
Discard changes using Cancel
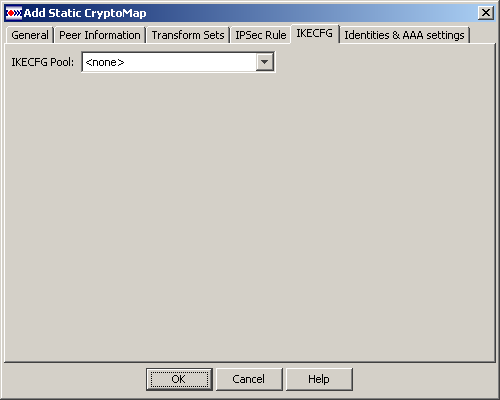coord(249,379)
